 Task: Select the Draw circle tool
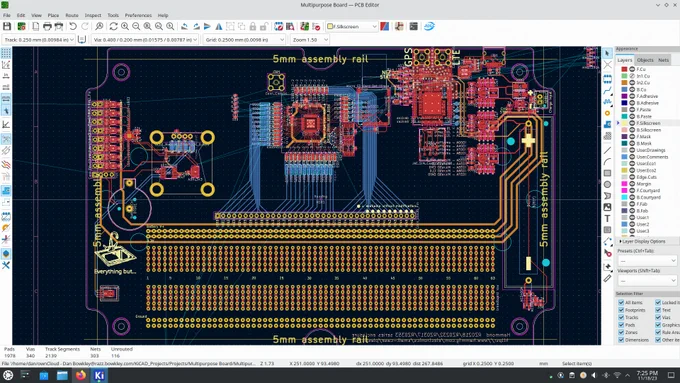(x=607, y=184)
